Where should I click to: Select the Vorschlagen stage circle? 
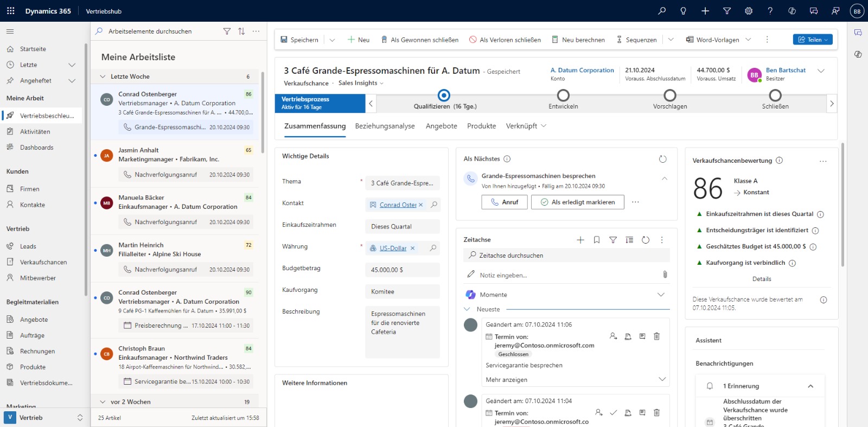670,96
